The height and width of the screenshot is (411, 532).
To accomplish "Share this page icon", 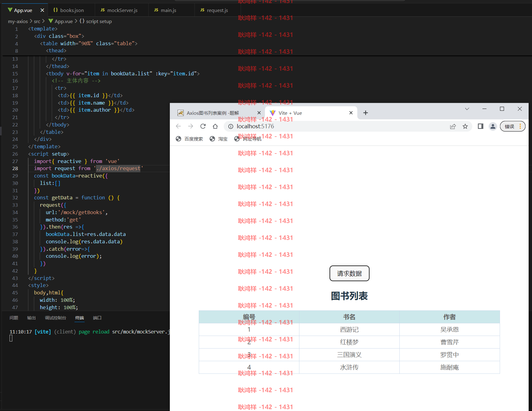I will pos(453,126).
